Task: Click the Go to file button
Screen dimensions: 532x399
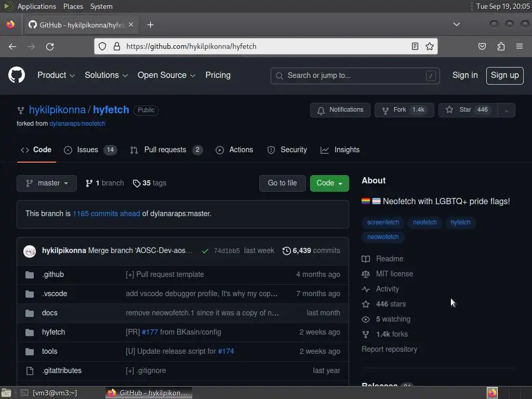Action: (x=282, y=183)
